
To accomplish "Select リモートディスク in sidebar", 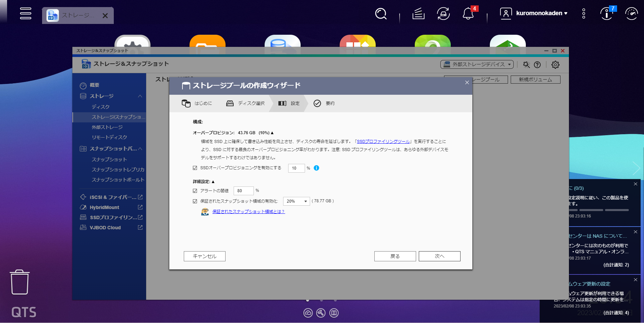I will (109, 137).
